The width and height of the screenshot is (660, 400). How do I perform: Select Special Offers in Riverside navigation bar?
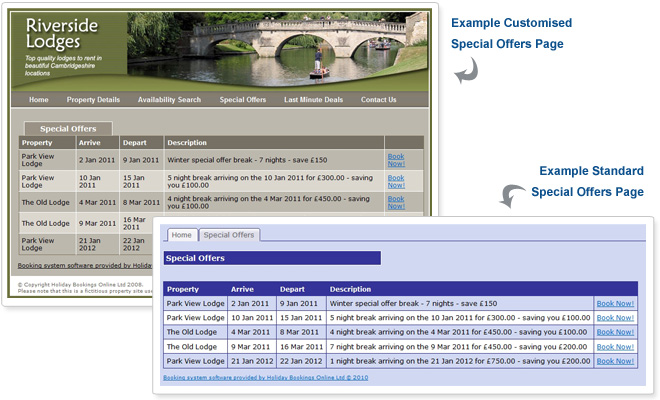coord(242,100)
